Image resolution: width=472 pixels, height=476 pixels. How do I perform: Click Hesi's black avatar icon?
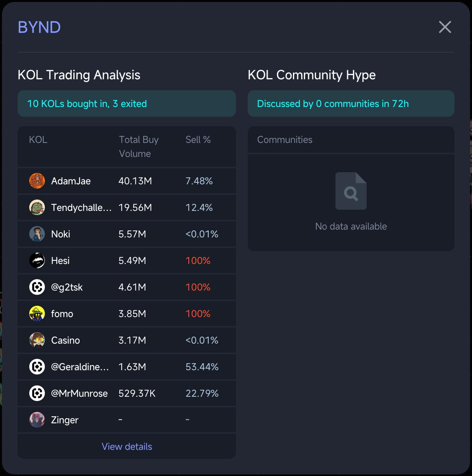37,260
